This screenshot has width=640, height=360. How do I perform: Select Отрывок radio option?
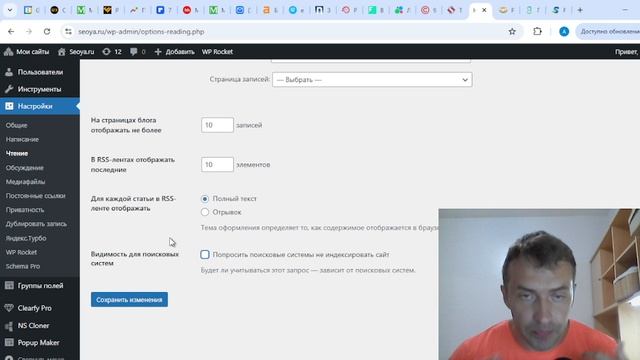[205, 212]
